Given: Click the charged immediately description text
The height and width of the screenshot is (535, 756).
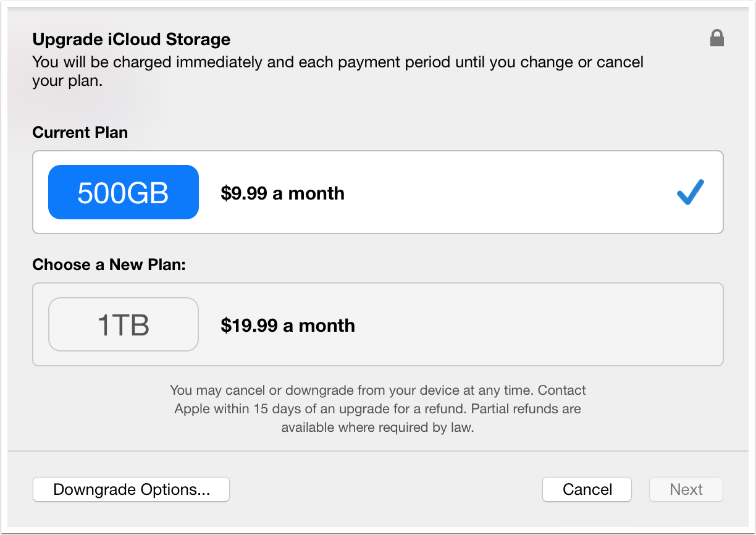Looking at the screenshot, I should (x=337, y=62).
